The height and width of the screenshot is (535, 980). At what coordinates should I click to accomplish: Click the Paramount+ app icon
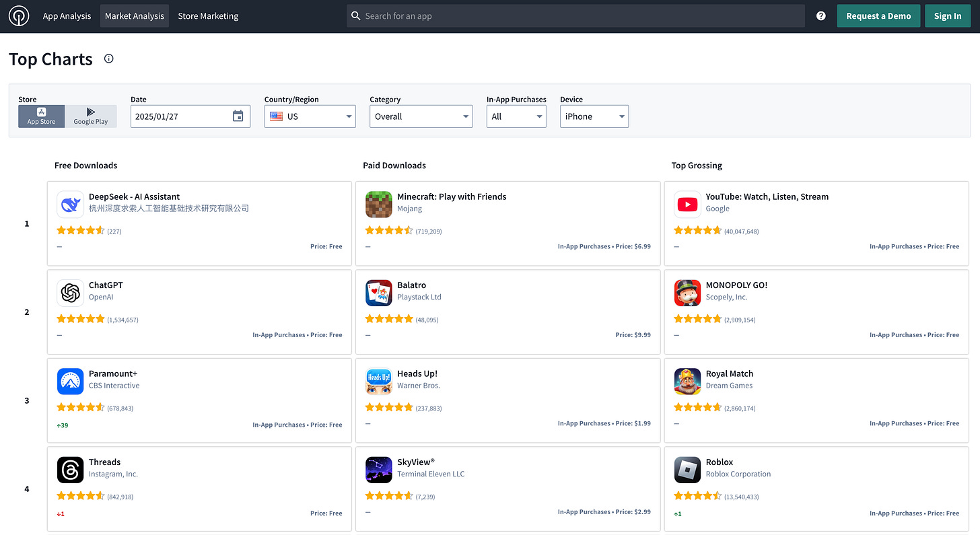pyautogui.click(x=70, y=382)
